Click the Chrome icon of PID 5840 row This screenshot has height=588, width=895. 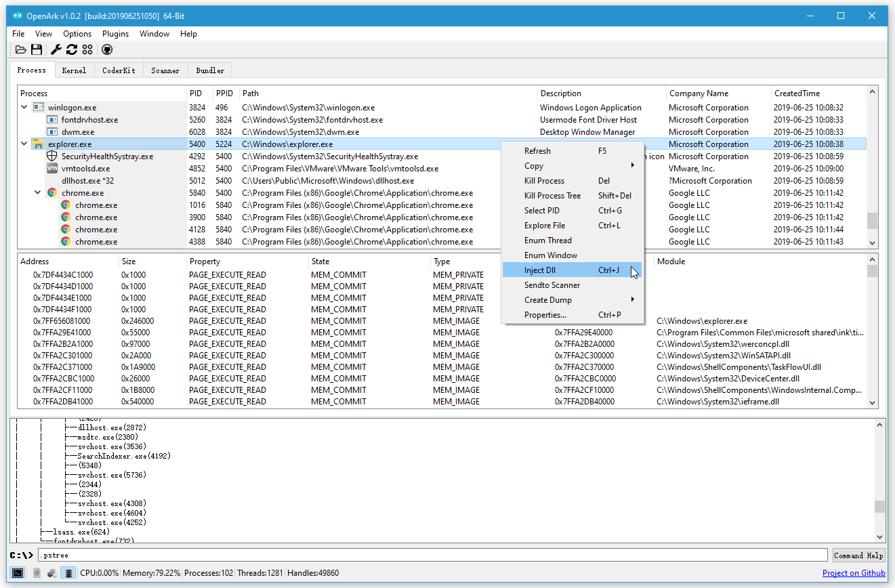[52, 192]
